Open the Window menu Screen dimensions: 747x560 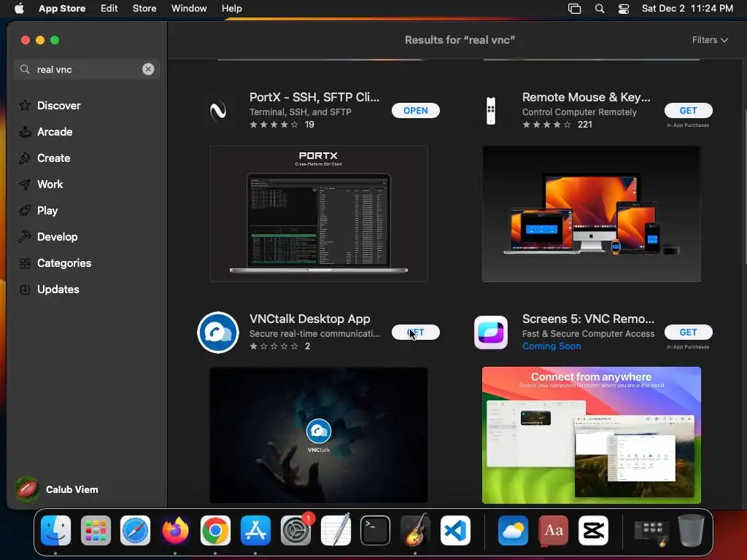click(189, 9)
